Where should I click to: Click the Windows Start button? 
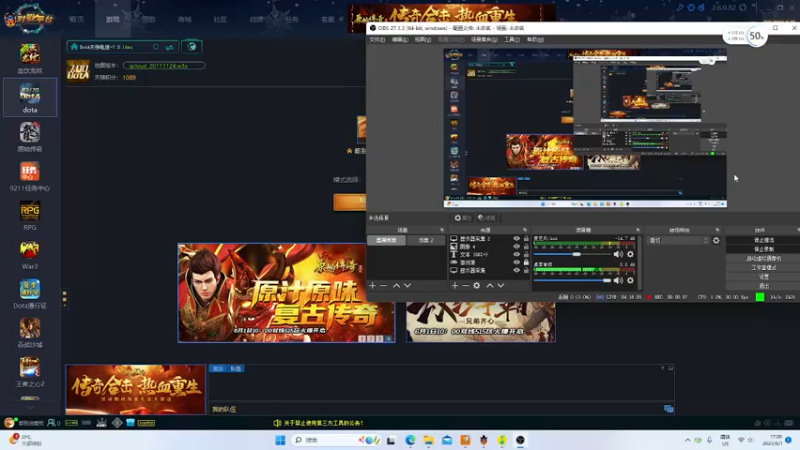pyautogui.click(x=280, y=440)
